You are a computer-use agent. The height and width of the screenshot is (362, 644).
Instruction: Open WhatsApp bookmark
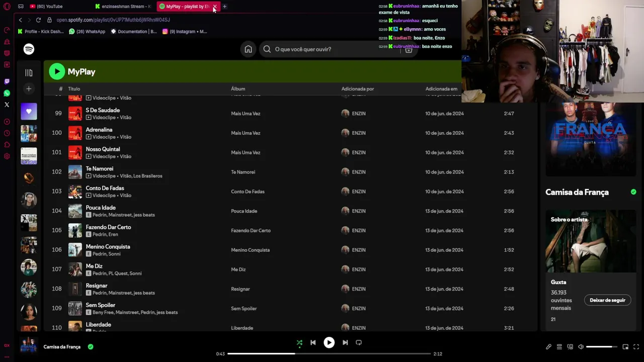87,32
